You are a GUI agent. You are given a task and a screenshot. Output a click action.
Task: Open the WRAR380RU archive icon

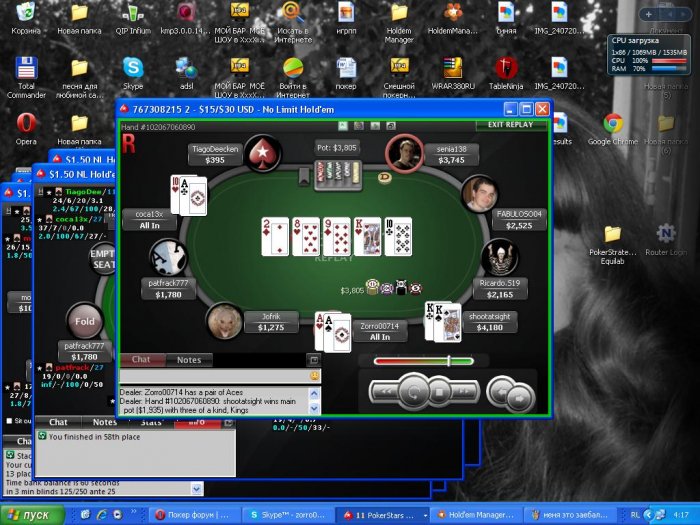click(453, 74)
